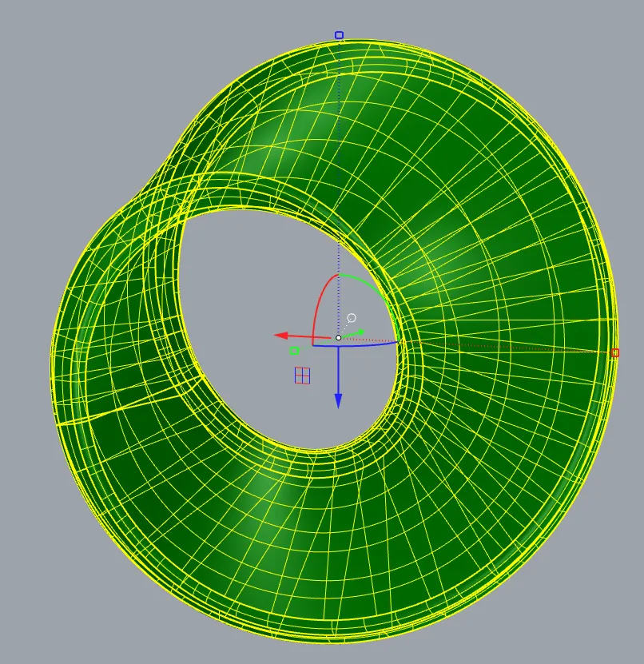Click the white circle handle near the gizmo center
The width and height of the screenshot is (644, 664).
pos(351,316)
